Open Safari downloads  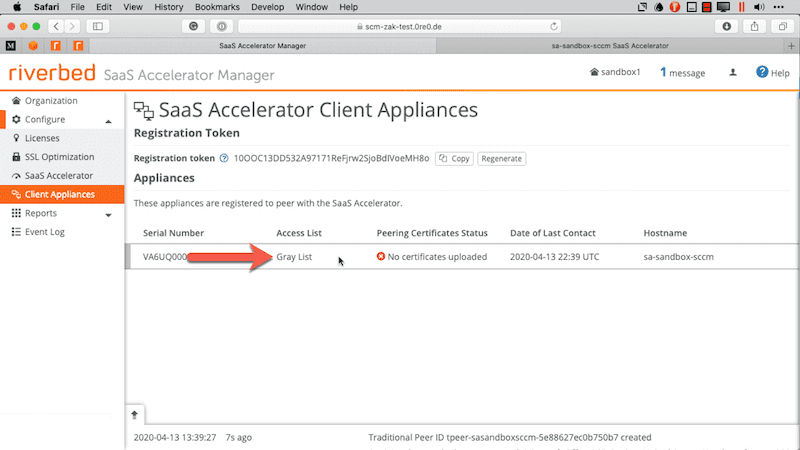(x=727, y=26)
